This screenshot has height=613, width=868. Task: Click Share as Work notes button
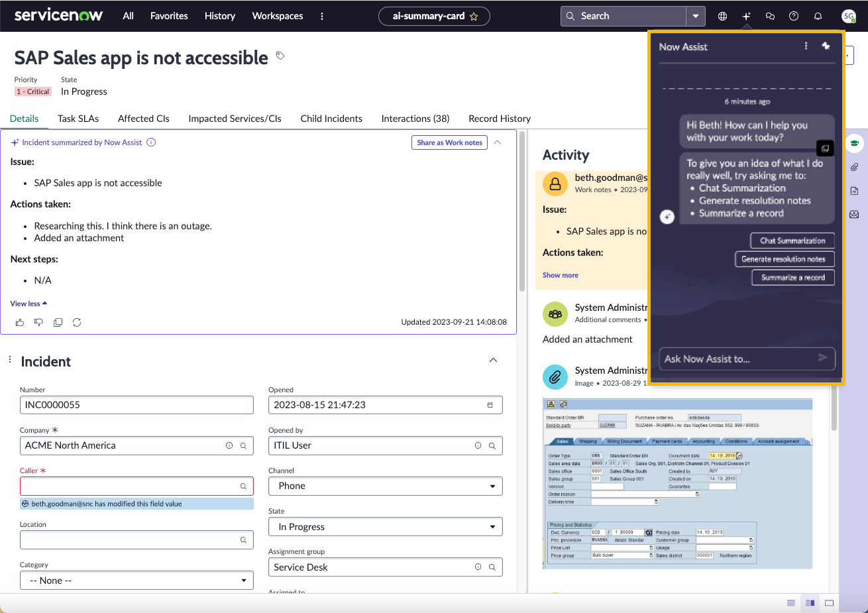point(450,142)
